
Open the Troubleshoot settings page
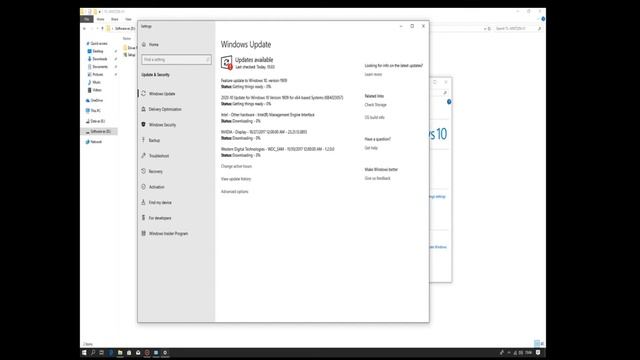click(x=159, y=156)
